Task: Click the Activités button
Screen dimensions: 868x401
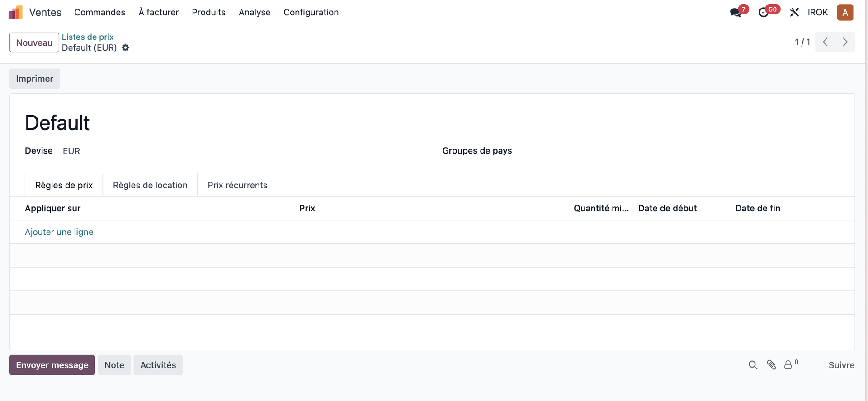Action: click(158, 365)
